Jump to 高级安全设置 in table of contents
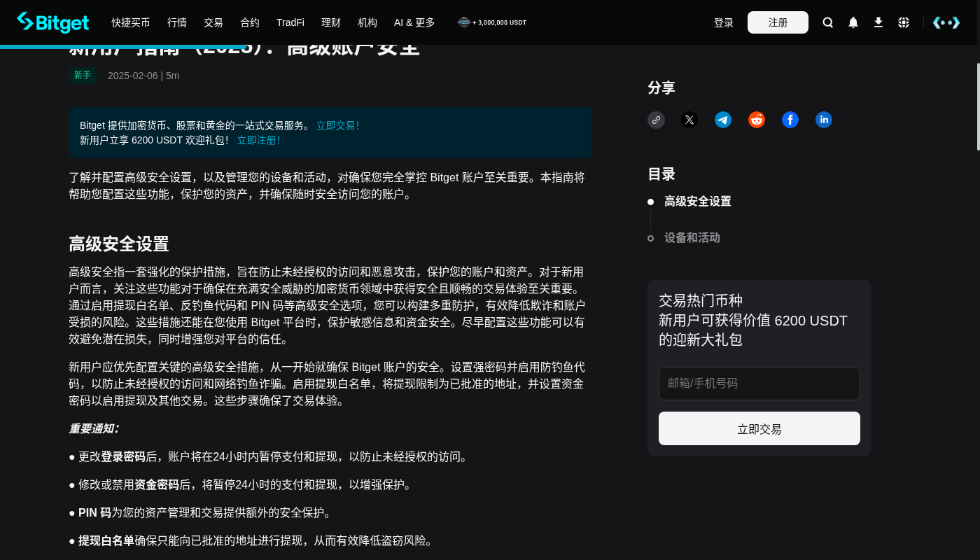 [x=698, y=202]
